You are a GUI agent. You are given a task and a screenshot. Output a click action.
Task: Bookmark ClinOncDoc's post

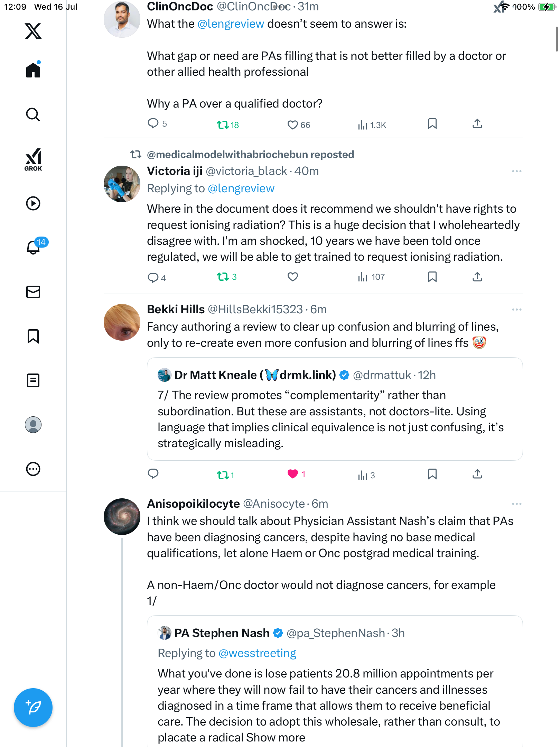point(432,124)
